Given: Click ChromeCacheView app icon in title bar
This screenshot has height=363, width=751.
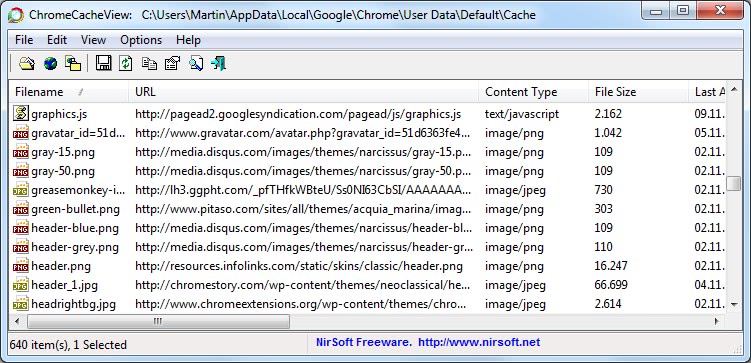Looking at the screenshot, I should [15, 15].
